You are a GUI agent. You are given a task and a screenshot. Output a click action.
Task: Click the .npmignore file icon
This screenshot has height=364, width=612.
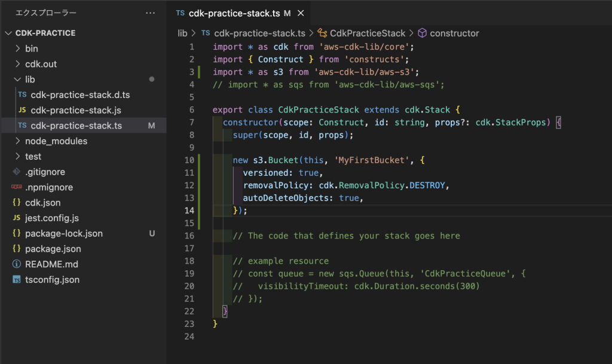[17, 187]
